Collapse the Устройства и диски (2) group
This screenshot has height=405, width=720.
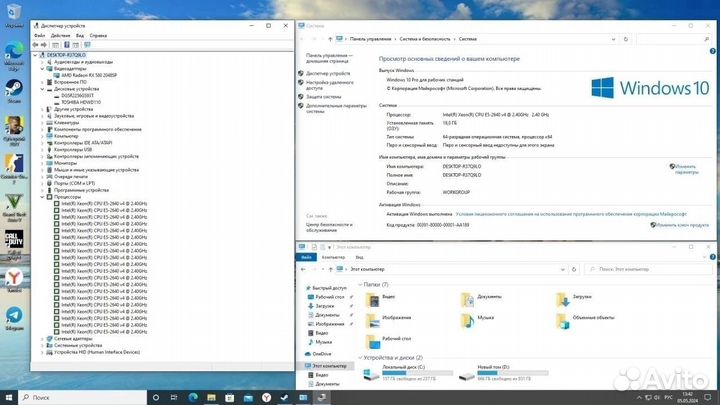(360, 358)
